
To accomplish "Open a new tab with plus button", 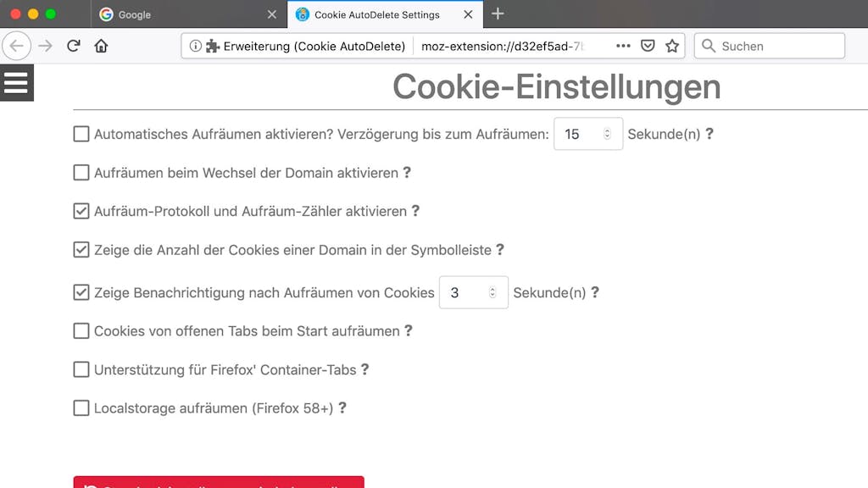I will click(498, 14).
